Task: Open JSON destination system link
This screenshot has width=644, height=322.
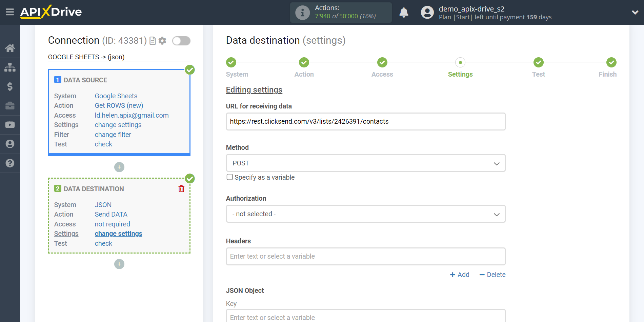Action: click(x=103, y=205)
